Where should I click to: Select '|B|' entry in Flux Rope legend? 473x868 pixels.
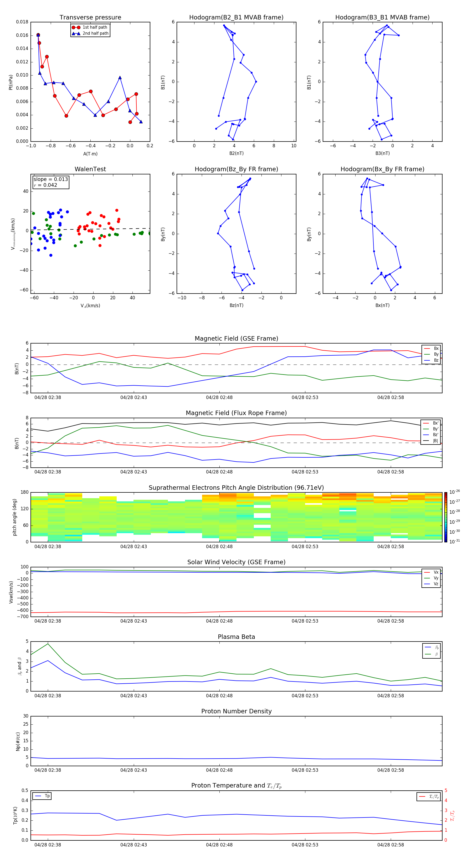[431, 441]
